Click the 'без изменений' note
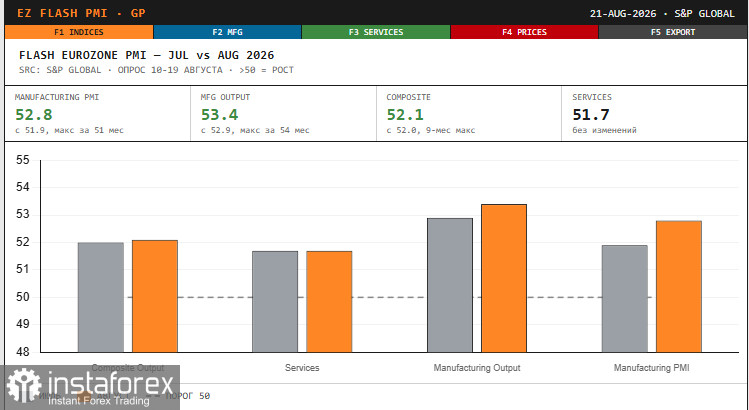 pyautogui.click(x=604, y=130)
